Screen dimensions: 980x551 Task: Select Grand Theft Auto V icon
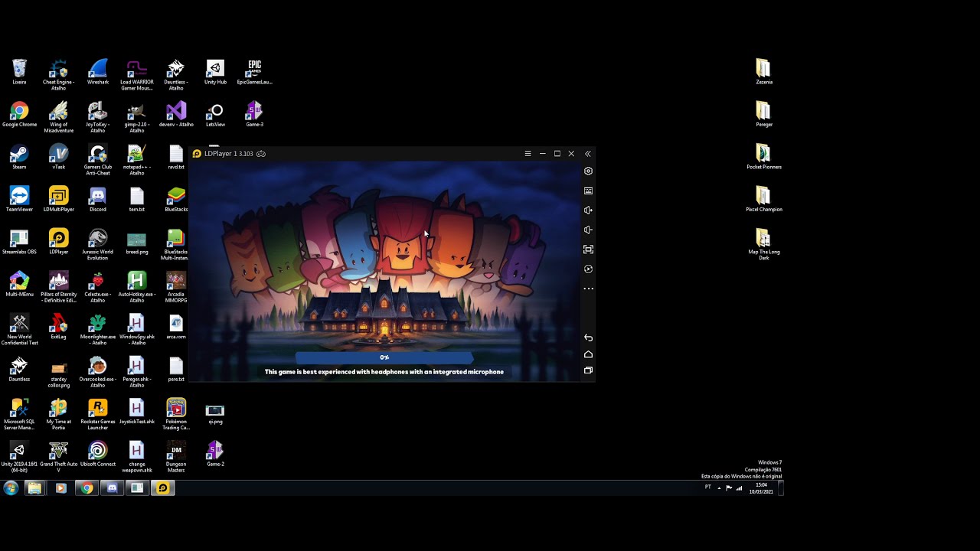[58, 457]
